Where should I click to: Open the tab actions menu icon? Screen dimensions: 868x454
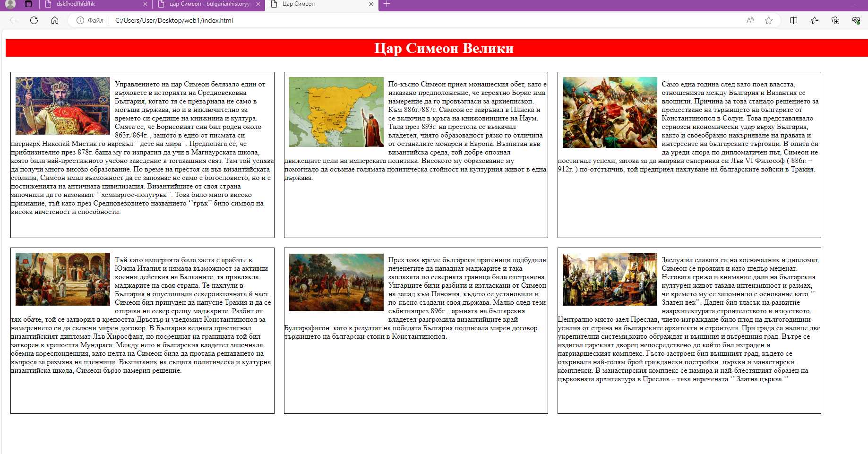[x=28, y=4]
